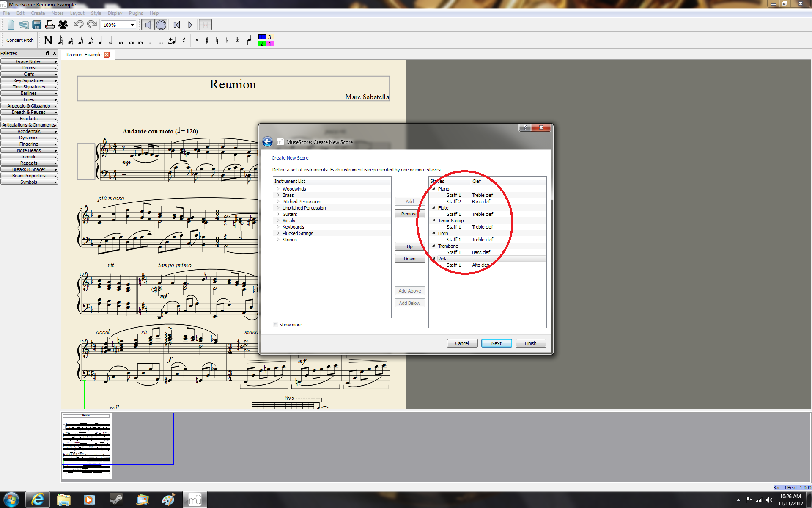Select the eighth note duration
Viewport: 812px width, 508px height.
tap(91, 41)
